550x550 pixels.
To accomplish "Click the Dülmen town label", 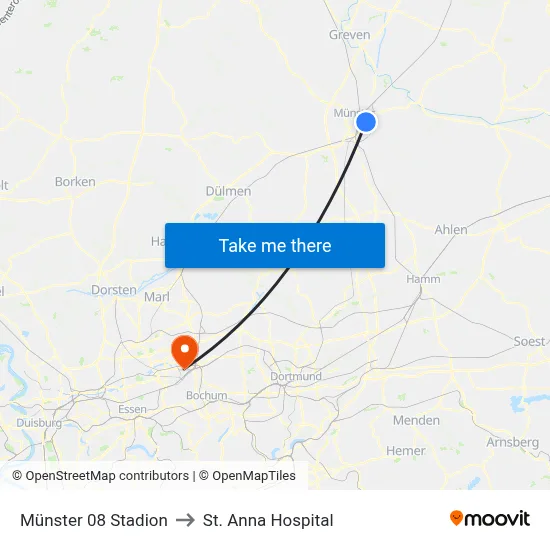I will 228,191.
